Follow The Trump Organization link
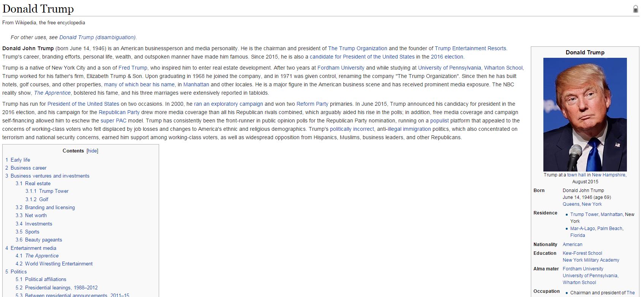The width and height of the screenshot is (644, 297). pos(357,48)
